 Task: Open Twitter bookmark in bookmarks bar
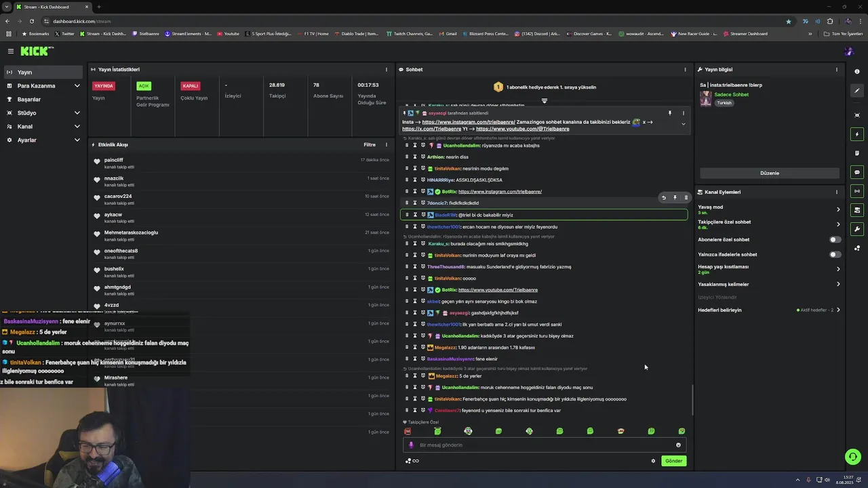(64, 34)
